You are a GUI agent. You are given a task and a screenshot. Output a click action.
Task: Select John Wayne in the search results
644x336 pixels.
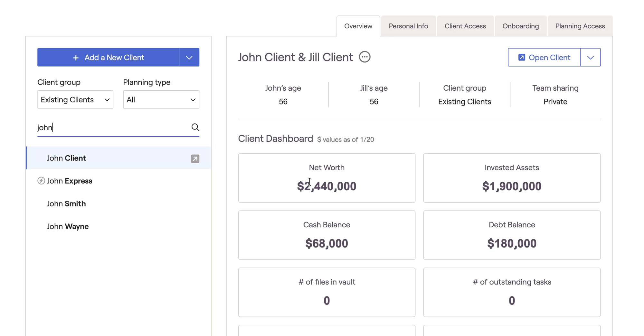68,226
